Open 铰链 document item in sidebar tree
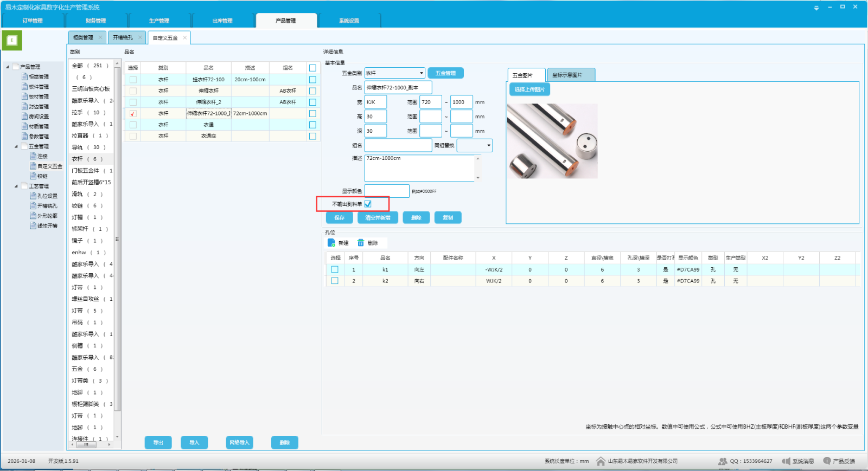 click(x=42, y=176)
